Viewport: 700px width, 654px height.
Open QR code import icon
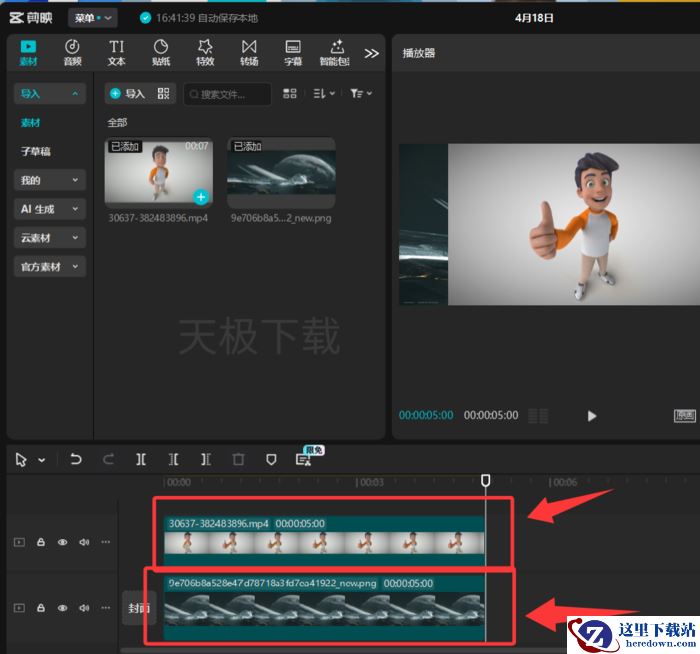click(163, 93)
